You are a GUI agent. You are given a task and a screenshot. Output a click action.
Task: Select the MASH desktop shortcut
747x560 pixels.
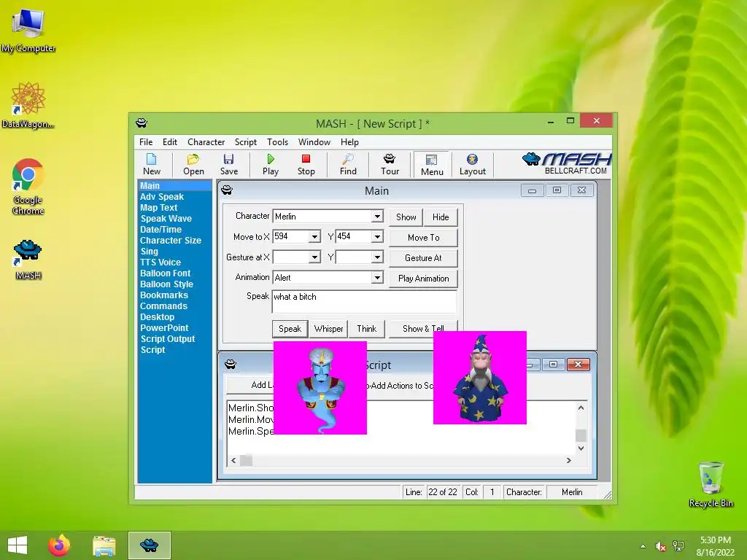(28, 260)
